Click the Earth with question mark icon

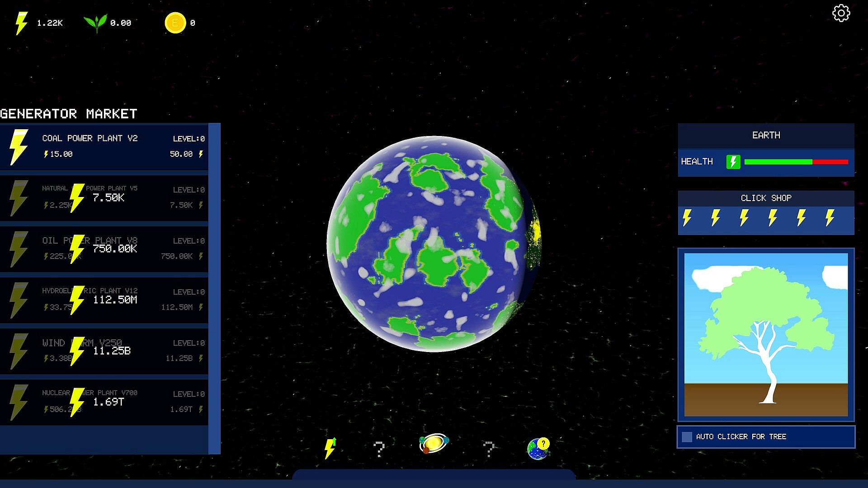[x=538, y=448]
